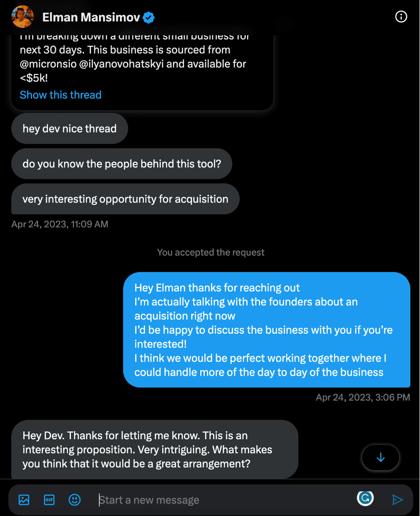Click the send message icon
This screenshot has width=420, height=516.
pyautogui.click(x=398, y=499)
